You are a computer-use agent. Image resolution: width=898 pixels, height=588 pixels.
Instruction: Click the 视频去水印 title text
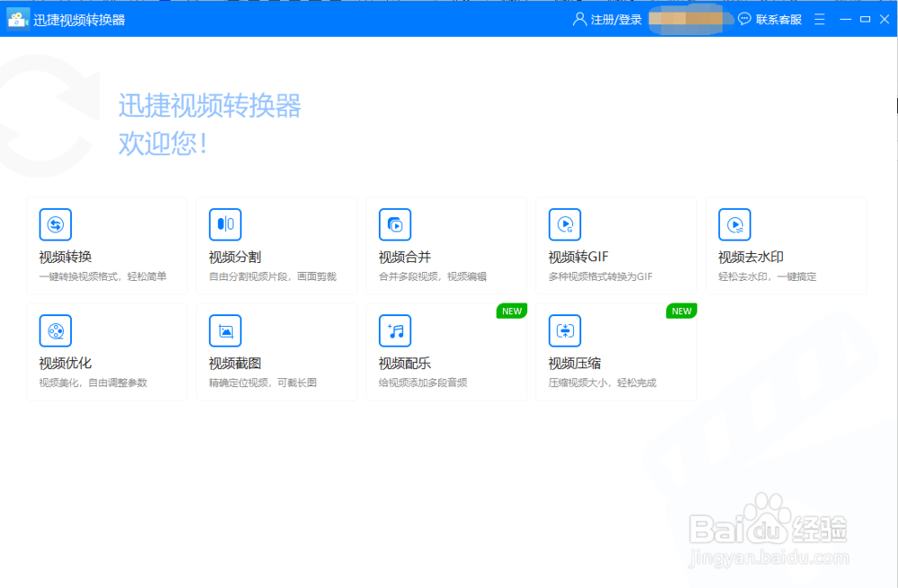(x=751, y=257)
